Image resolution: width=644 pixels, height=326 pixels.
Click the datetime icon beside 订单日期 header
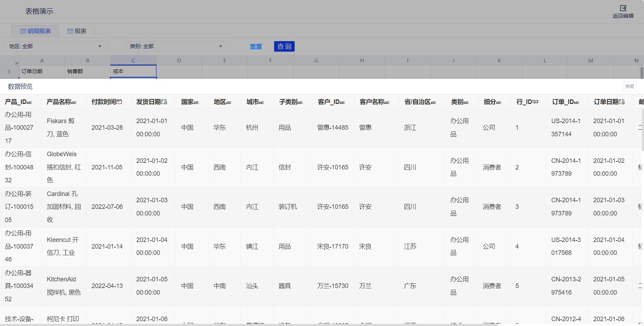622,102
